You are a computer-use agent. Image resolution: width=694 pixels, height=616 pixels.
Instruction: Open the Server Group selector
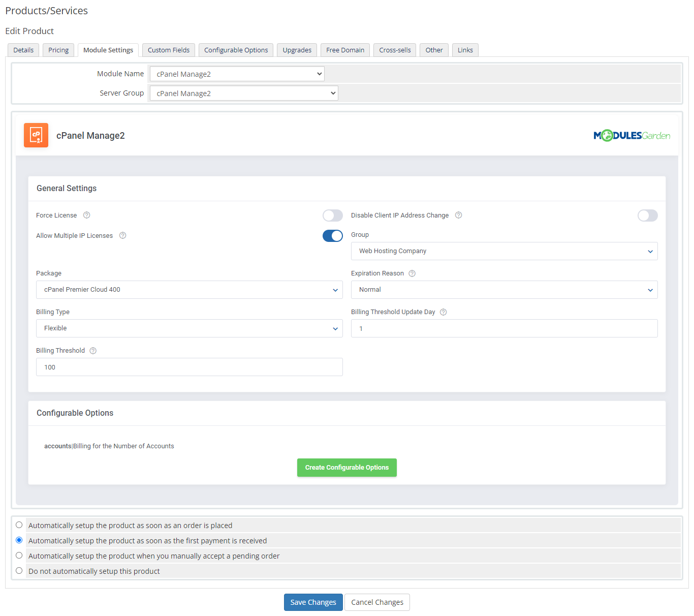coord(243,93)
